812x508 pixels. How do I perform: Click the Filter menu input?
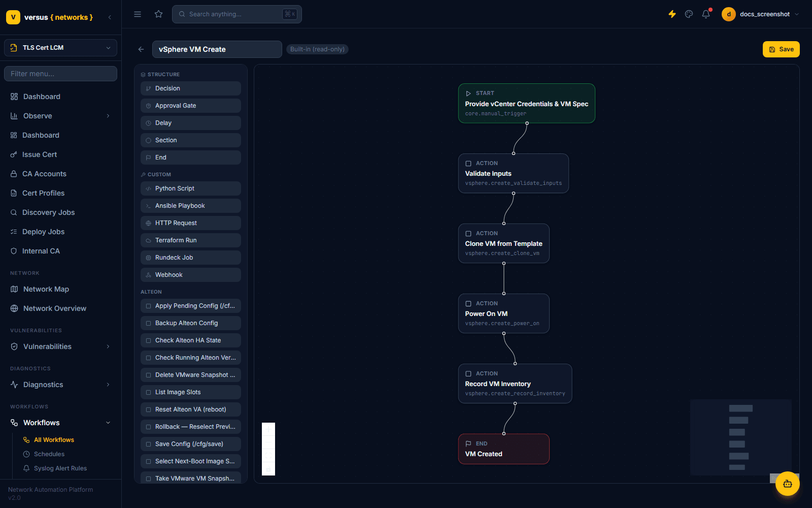point(60,74)
